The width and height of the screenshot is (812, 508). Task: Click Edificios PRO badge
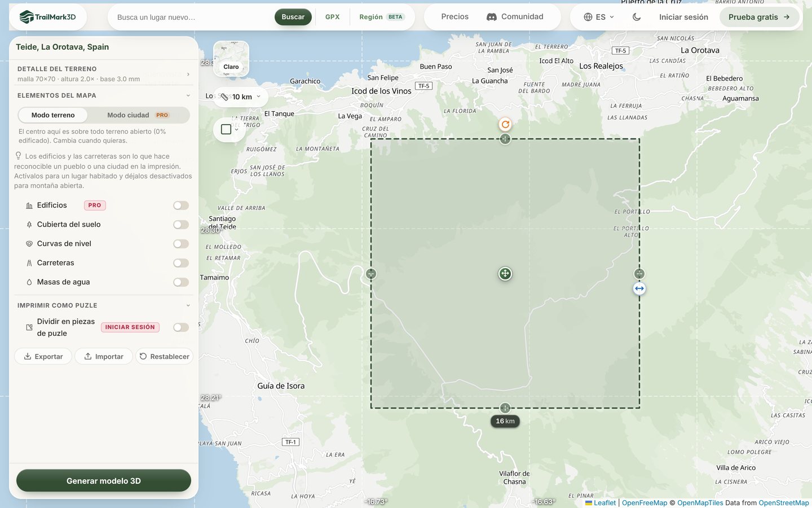point(95,205)
